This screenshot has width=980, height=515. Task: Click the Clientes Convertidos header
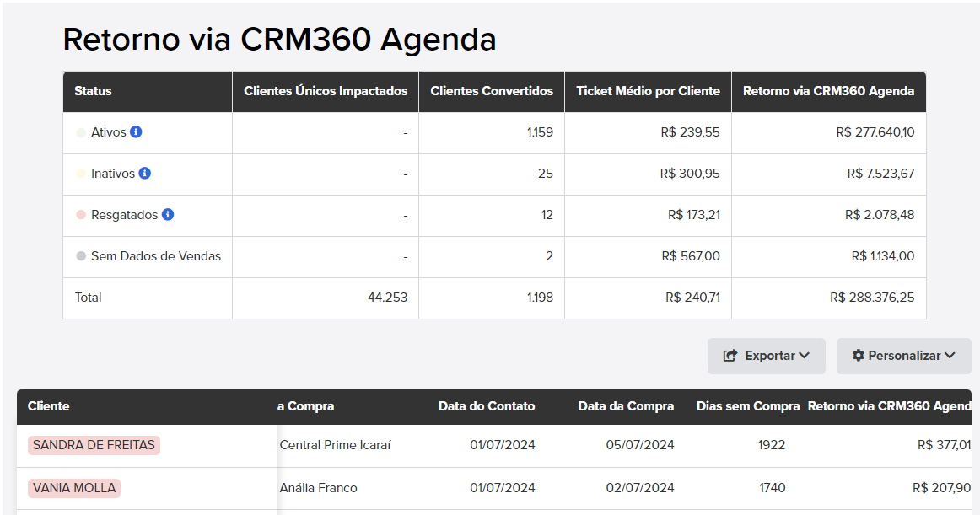click(491, 91)
